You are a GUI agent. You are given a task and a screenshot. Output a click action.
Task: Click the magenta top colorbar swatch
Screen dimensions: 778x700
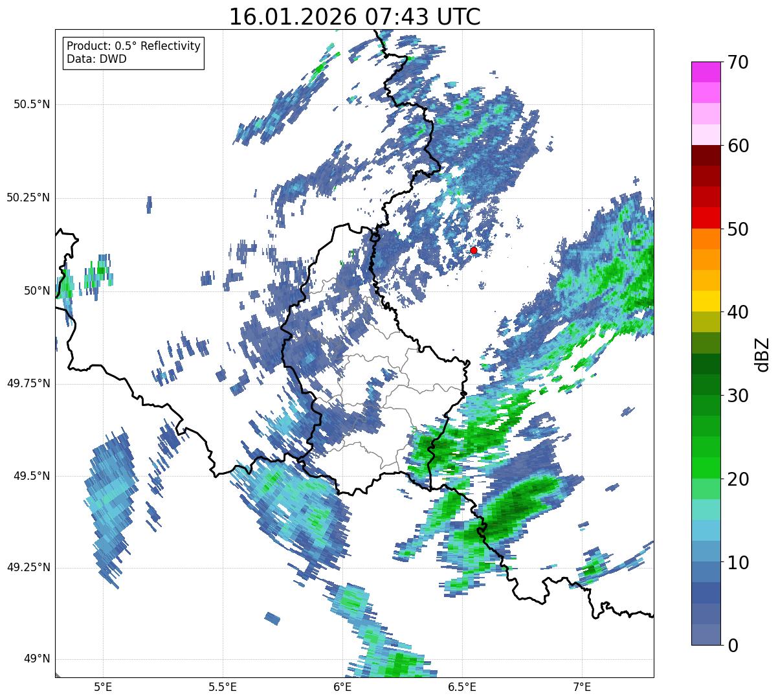click(705, 72)
